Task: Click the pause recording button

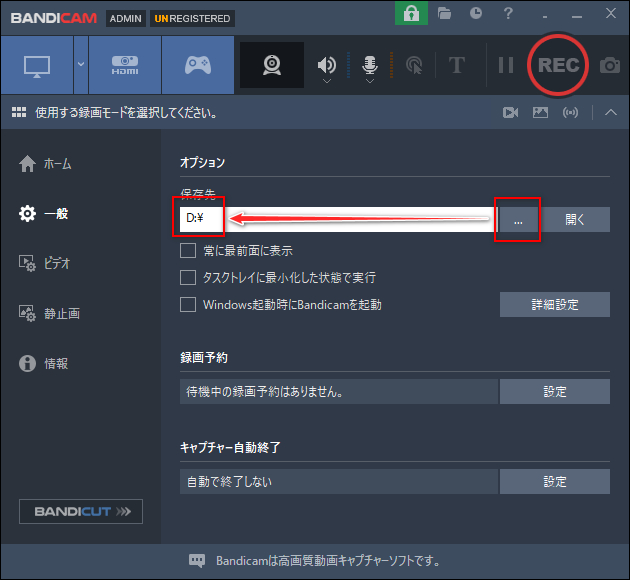Action: [506, 65]
